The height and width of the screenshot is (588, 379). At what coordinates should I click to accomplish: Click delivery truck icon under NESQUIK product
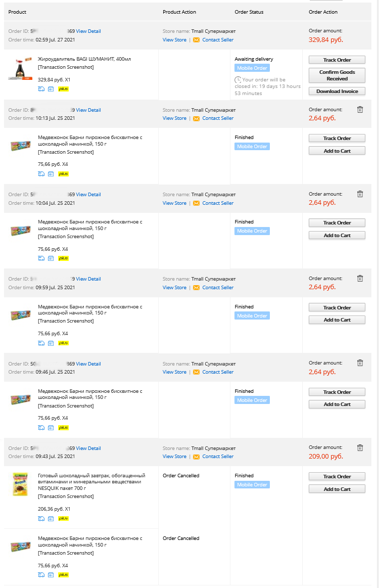(41, 519)
